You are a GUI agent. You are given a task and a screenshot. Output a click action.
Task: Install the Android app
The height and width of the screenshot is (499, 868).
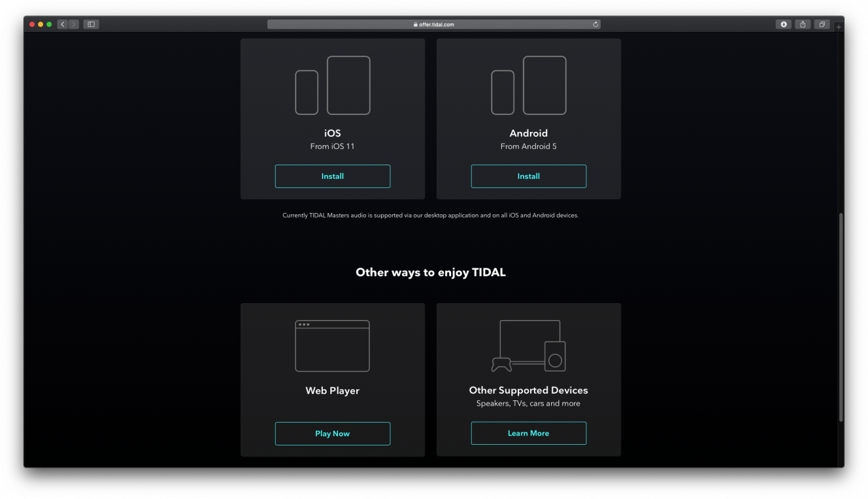[x=528, y=176]
